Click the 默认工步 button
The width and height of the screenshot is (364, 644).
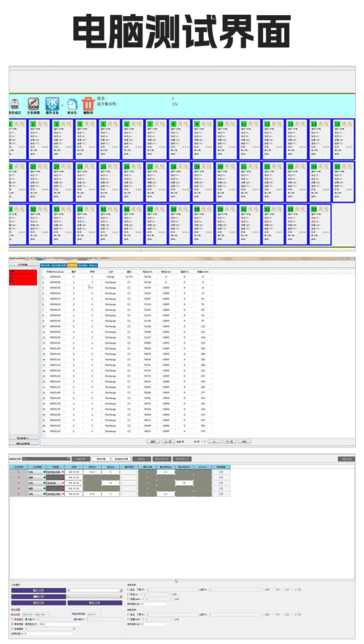point(94,603)
